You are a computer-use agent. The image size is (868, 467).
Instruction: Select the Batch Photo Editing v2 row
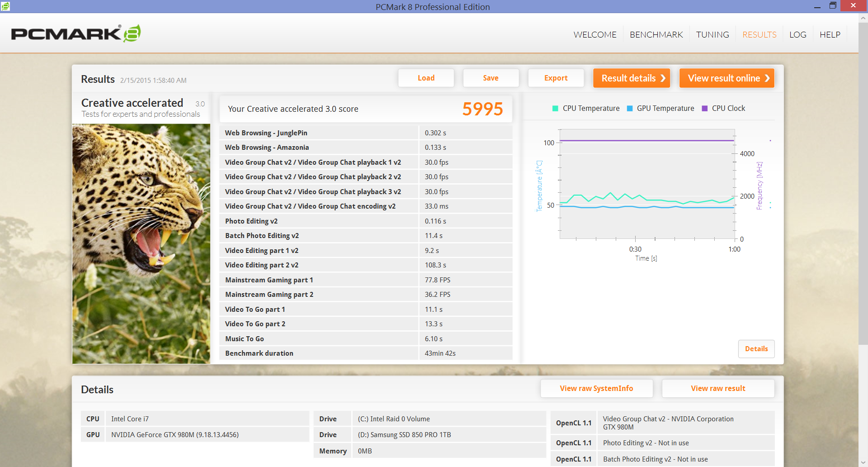366,236
